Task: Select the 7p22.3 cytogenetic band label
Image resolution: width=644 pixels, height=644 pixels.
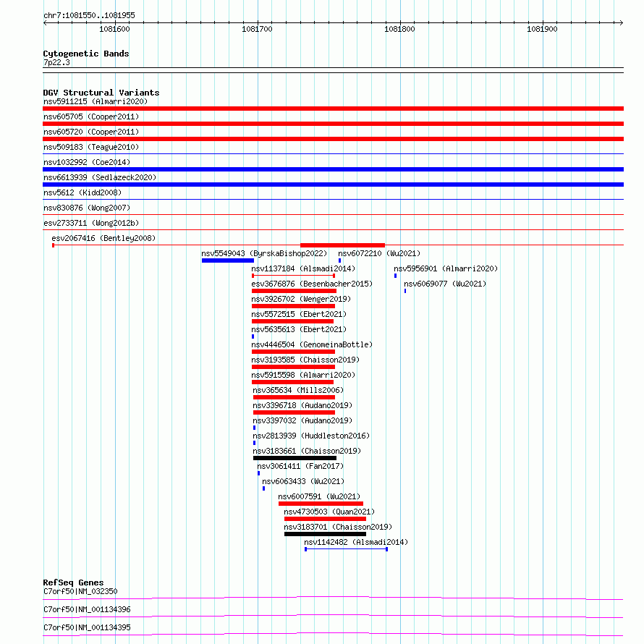Action: coord(56,62)
